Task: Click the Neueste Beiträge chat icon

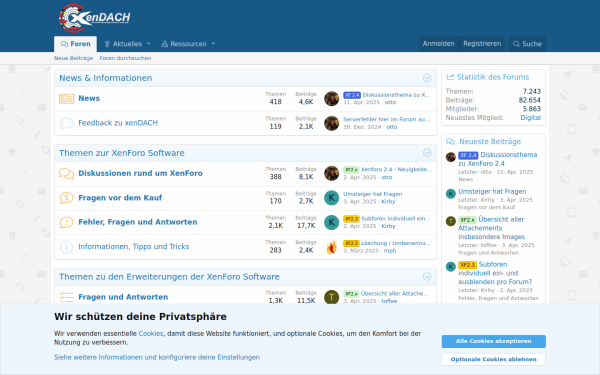Action: (450, 142)
